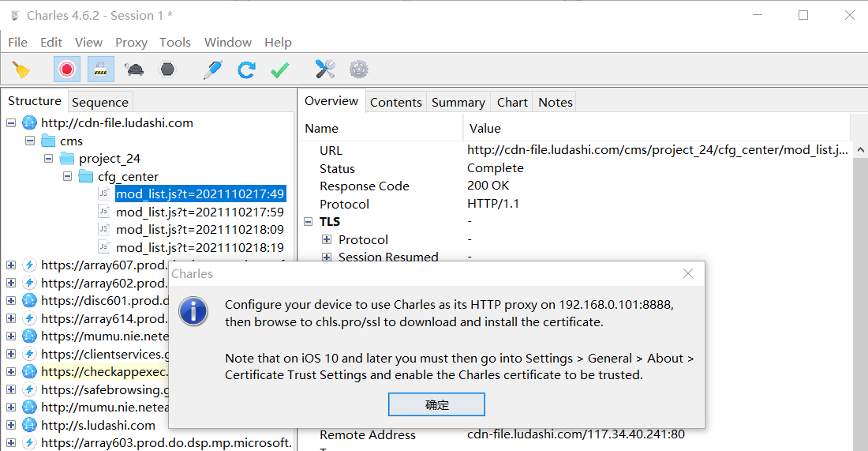The width and height of the screenshot is (868, 451).
Task: Select the project_24 folder in tree
Action: (x=110, y=159)
